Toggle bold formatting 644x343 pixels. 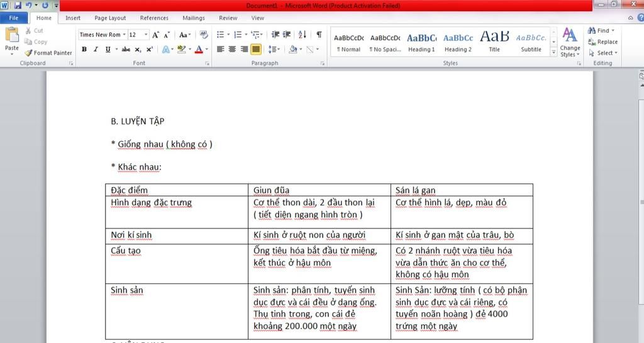[84, 49]
